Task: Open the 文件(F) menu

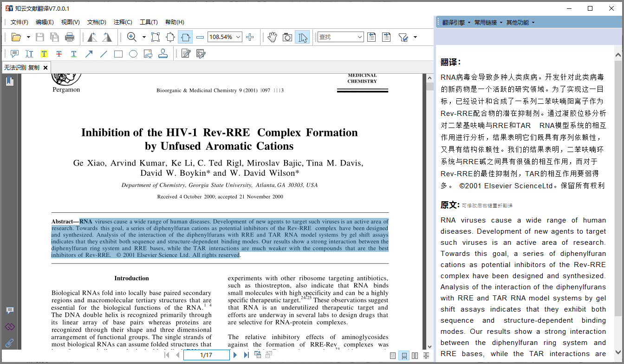Action: coord(19,22)
